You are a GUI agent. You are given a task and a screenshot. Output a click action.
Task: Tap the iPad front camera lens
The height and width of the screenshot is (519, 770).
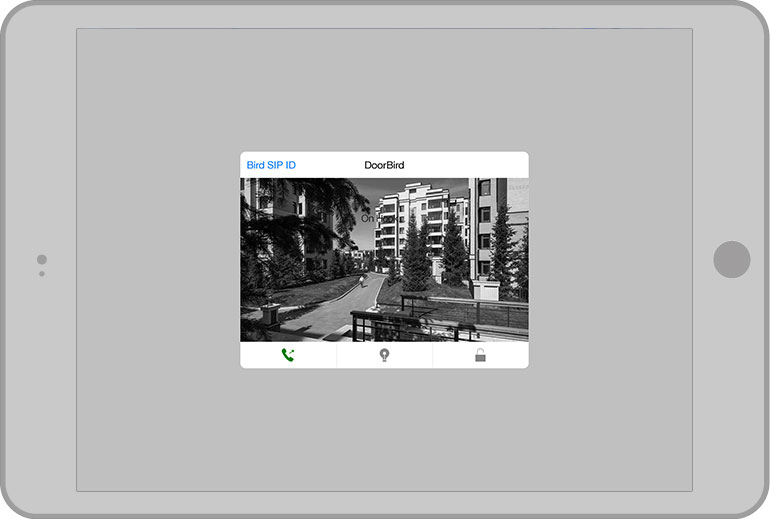[x=41, y=260]
